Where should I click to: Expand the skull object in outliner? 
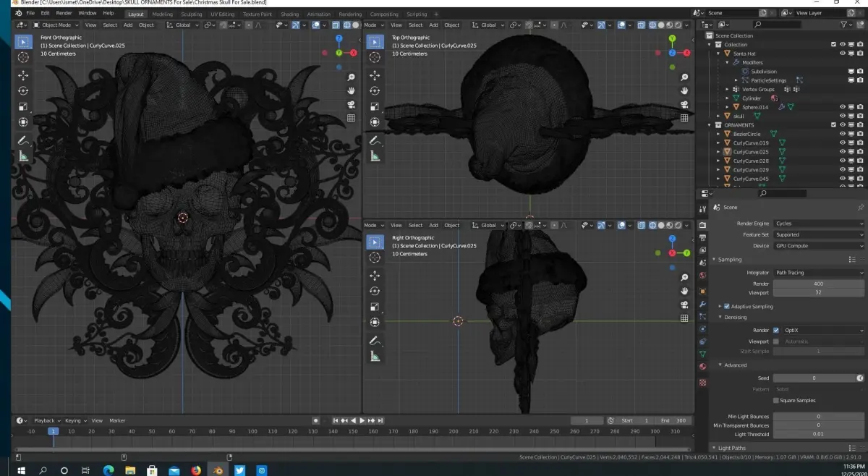click(718, 116)
